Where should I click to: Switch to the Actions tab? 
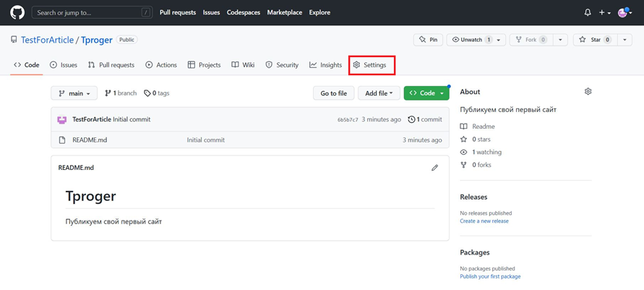pyautogui.click(x=161, y=65)
